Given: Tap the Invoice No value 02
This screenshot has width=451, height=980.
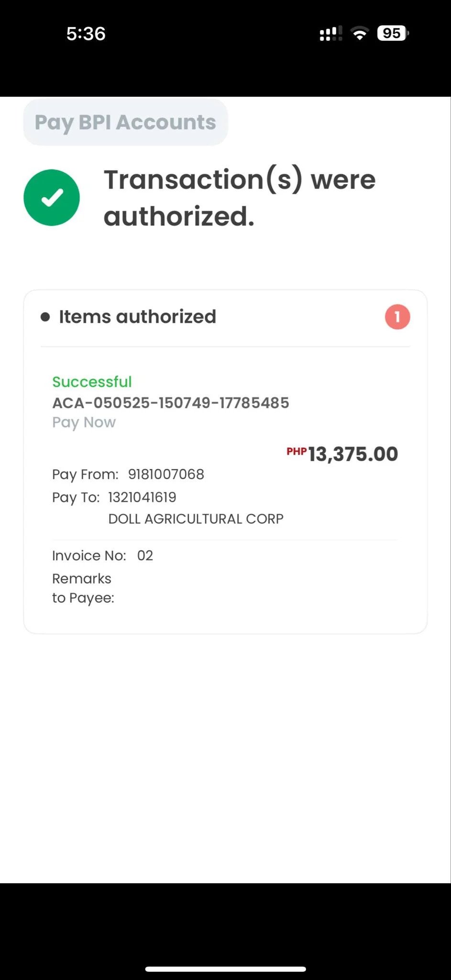Looking at the screenshot, I should pyautogui.click(x=145, y=556).
